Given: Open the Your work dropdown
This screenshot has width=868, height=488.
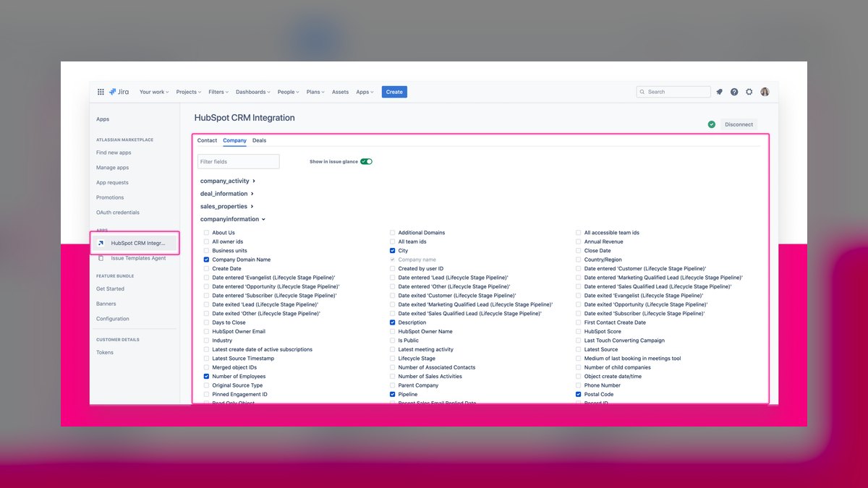Looking at the screenshot, I should tap(155, 92).
